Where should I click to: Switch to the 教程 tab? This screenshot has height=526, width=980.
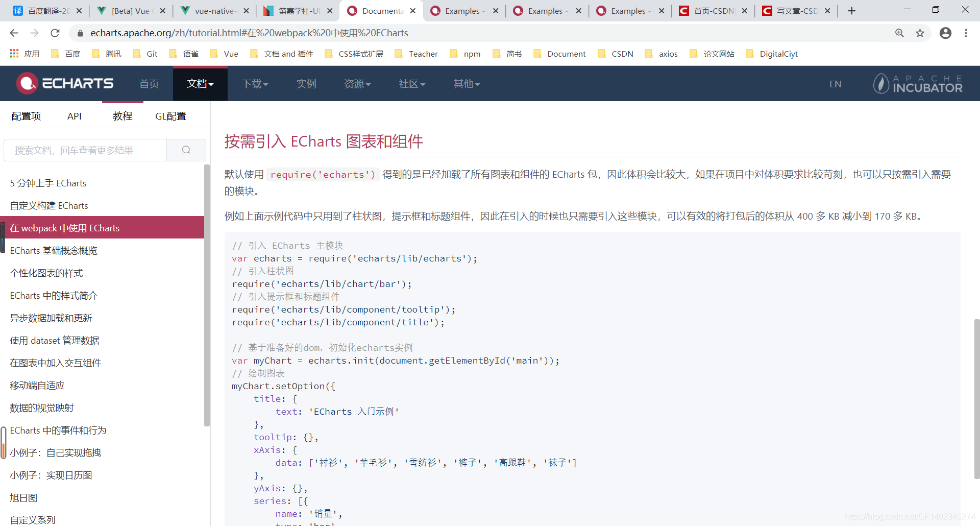coord(122,116)
